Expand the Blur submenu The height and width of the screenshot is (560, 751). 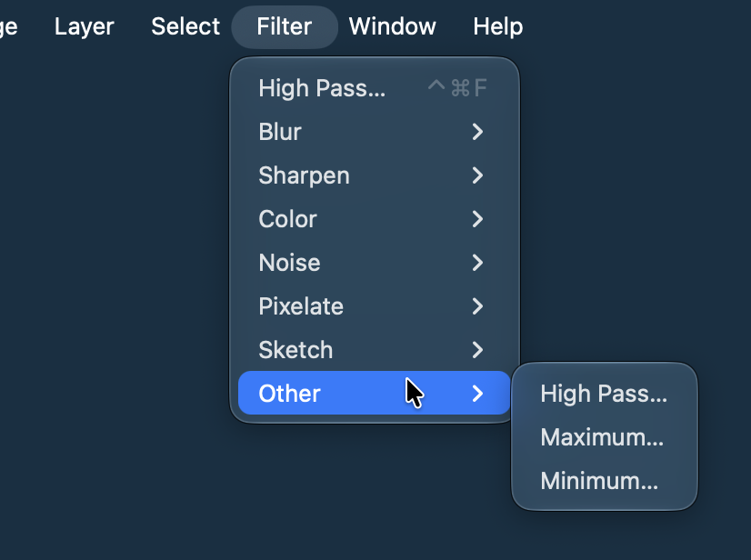click(374, 132)
